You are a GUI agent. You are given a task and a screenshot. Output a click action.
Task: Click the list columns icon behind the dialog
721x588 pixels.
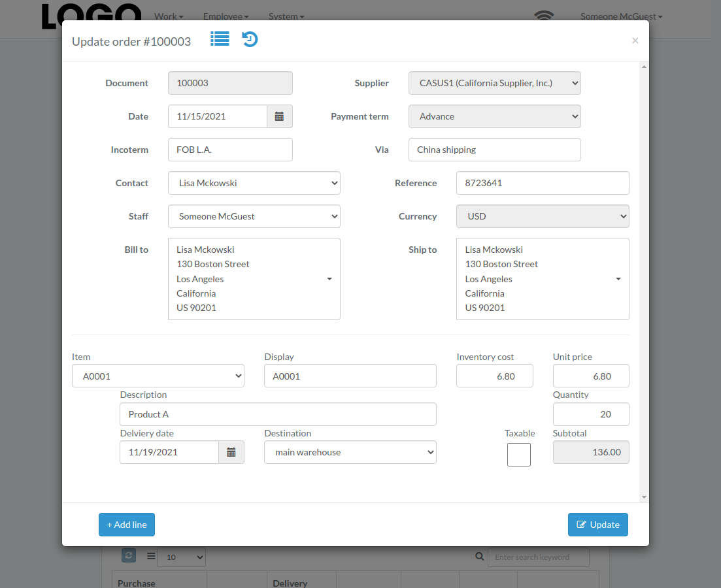click(x=151, y=556)
